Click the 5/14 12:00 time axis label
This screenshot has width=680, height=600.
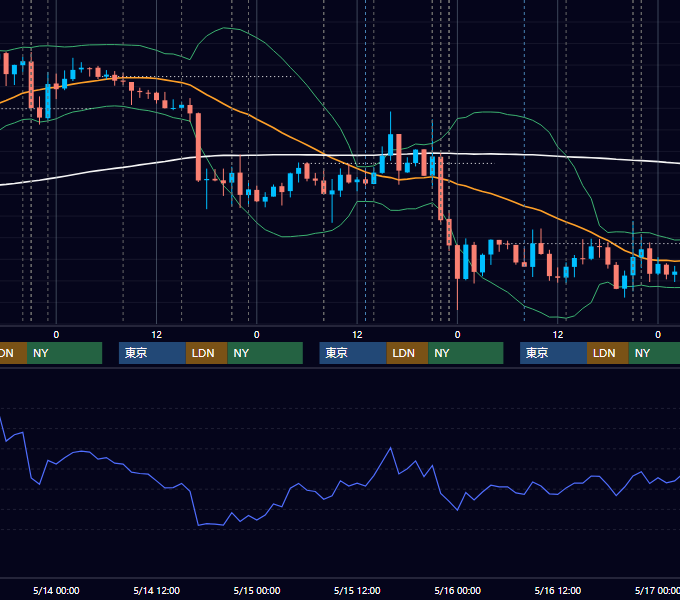click(x=157, y=590)
